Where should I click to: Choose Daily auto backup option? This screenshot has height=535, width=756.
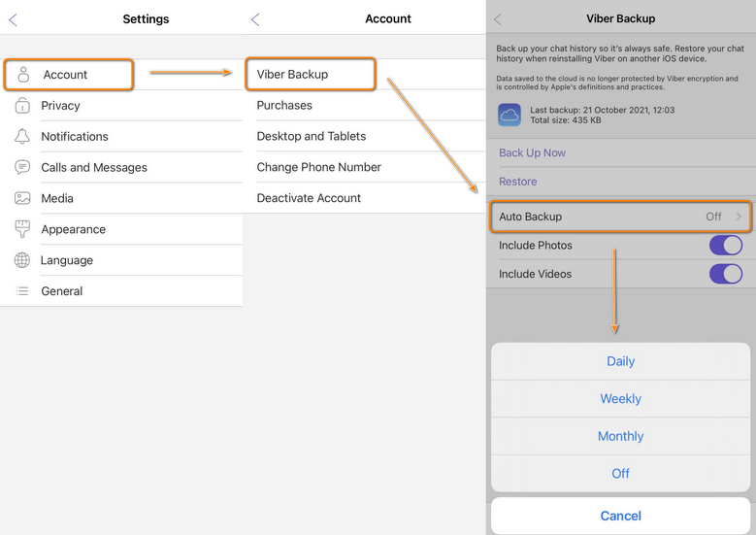(x=620, y=361)
